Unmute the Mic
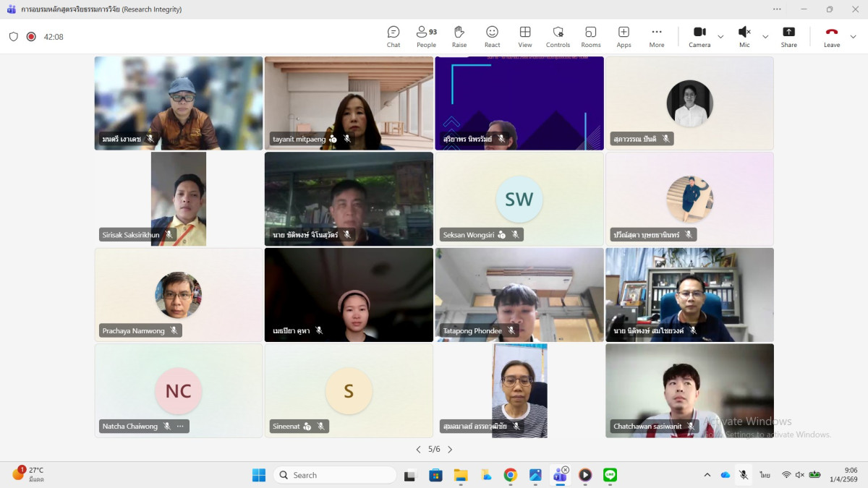Image resolution: width=868 pixels, height=488 pixels. pos(744,36)
